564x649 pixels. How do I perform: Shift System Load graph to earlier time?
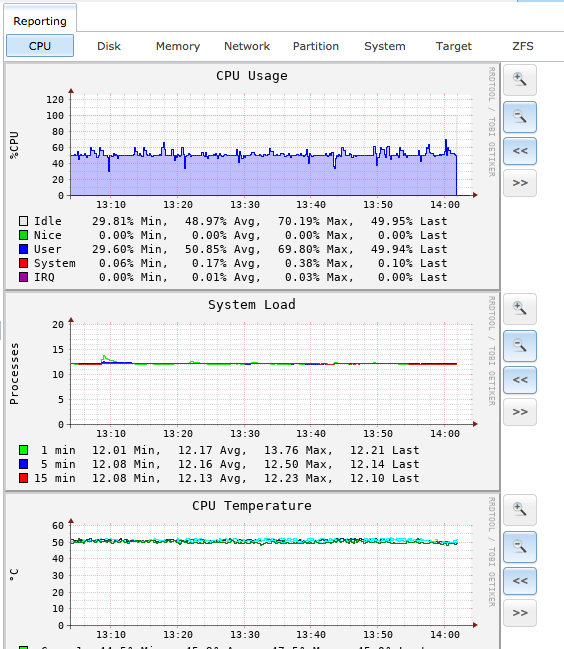pyautogui.click(x=520, y=380)
